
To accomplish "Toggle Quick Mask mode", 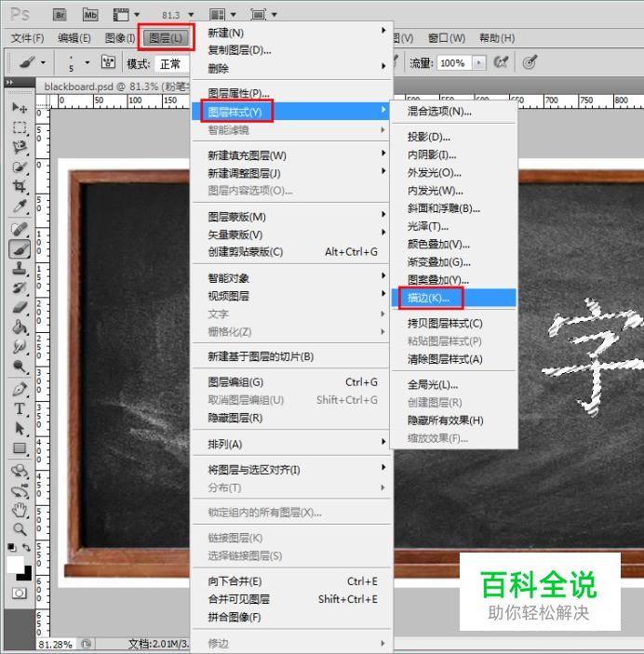I will click(x=19, y=593).
